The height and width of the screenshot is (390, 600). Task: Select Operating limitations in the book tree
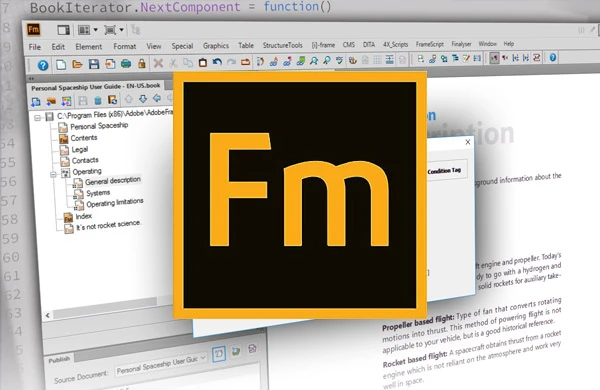tap(114, 203)
